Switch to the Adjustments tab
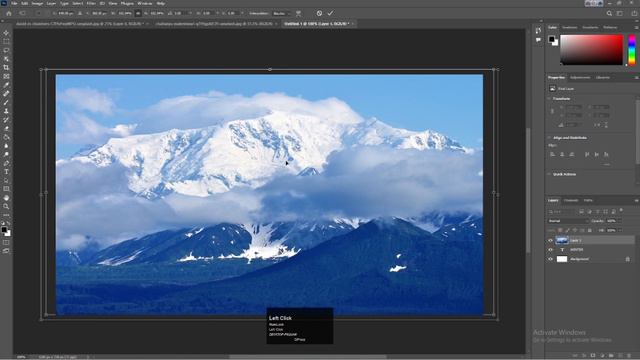The width and height of the screenshot is (640, 360). pyautogui.click(x=580, y=78)
